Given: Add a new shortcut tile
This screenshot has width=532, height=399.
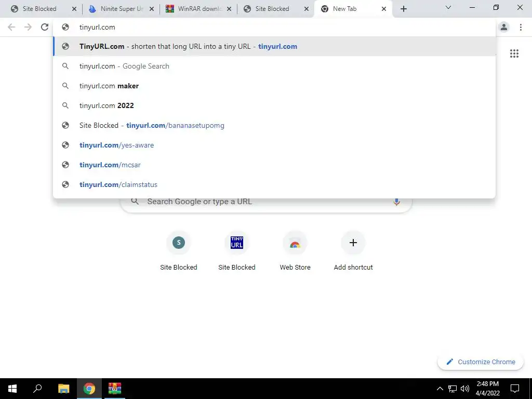Looking at the screenshot, I should click(353, 251).
